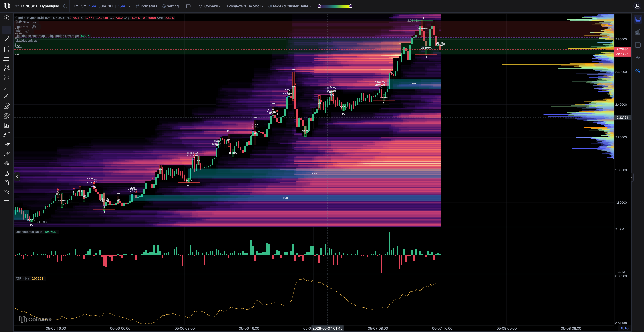The width and height of the screenshot is (644, 332).
Task: Select the brush drawing tool
Action: 7,154
